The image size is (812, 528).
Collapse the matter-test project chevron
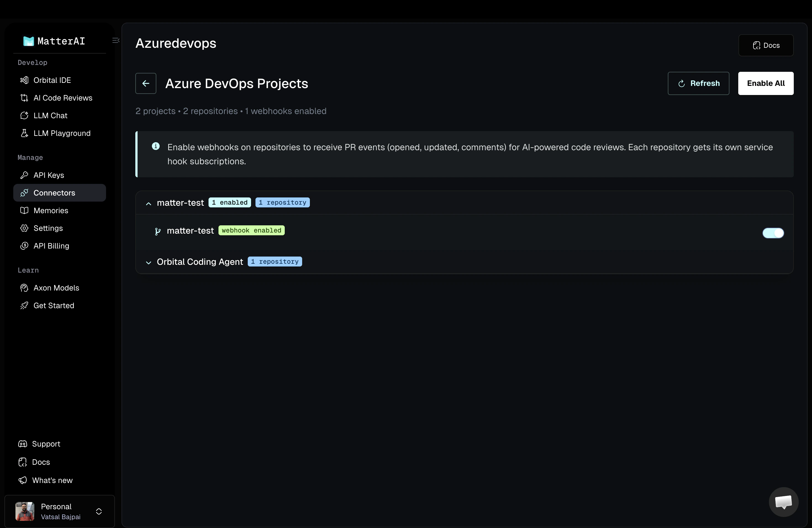pyautogui.click(x=148, y=204)
